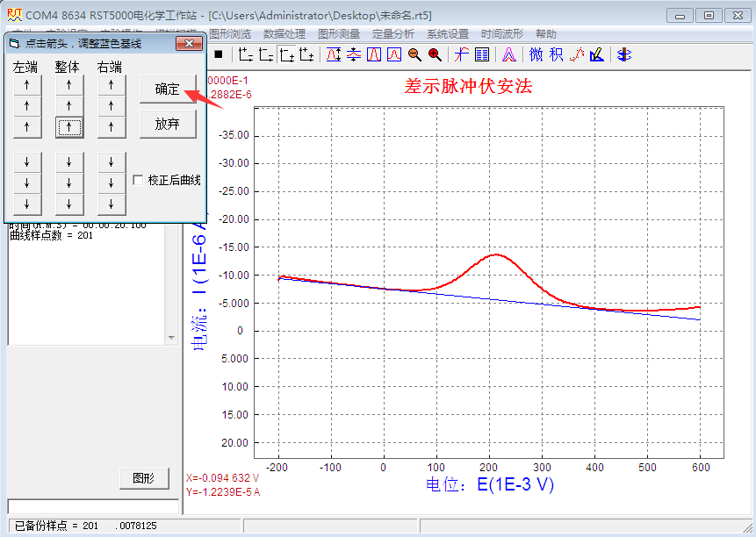The image size is (756, 537).
Task: Click the black square stop icon
Action: (x=219, y=54)
